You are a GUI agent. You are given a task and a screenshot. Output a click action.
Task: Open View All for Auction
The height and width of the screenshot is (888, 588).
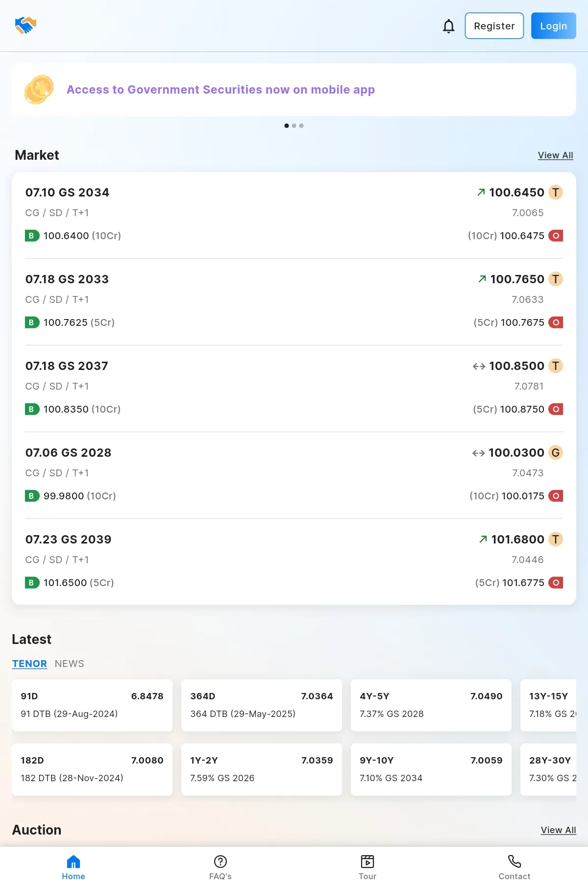click(x=558, y=830)
